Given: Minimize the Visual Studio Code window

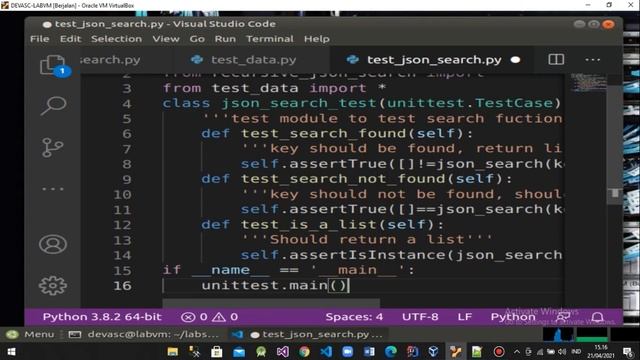Looking at the screenshot, I should tap(579, 24).
